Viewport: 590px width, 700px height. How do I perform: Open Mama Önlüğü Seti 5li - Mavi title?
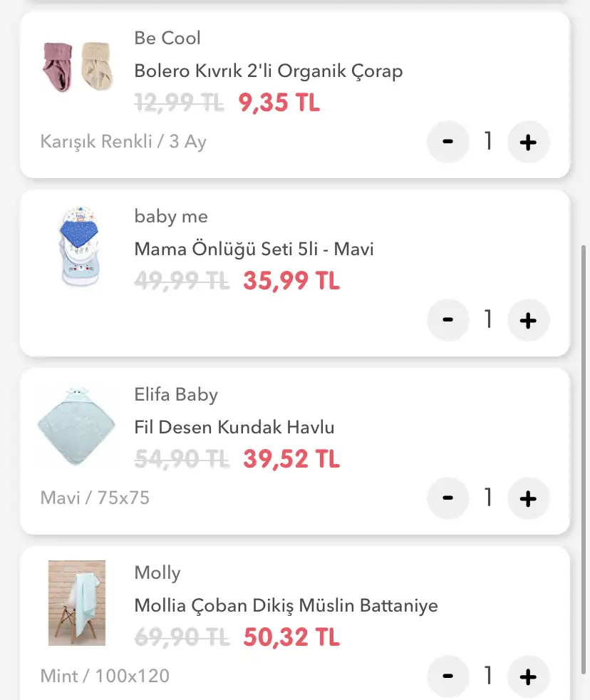pyautogui.click(x=254, y=249)
